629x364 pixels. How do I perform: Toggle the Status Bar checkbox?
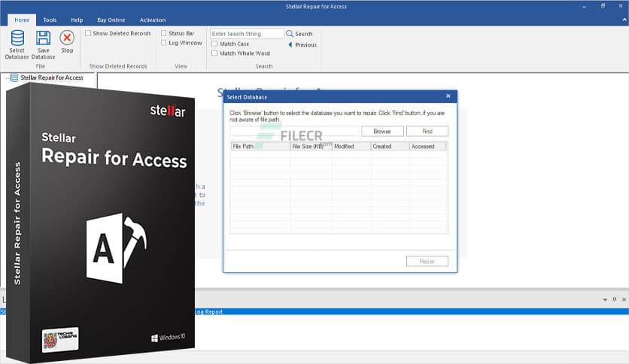point(164,33)
